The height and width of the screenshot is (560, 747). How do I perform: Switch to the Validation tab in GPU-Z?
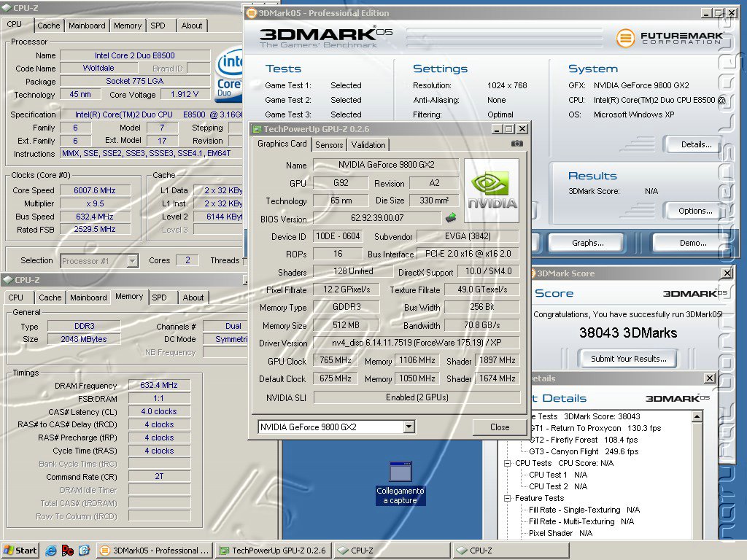point(368,145)
